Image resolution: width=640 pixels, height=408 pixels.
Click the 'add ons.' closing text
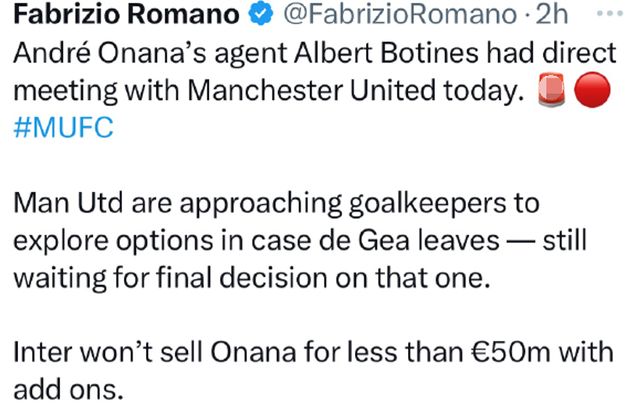pos(69,389)
